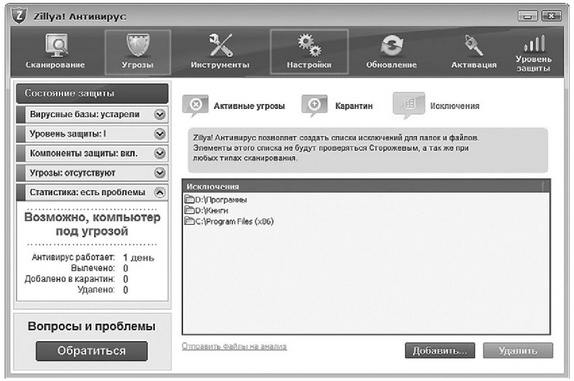Screen dimensions: 574x381
Task: Click Угрозы: отсутствуют status label
Action: [72, 173]
